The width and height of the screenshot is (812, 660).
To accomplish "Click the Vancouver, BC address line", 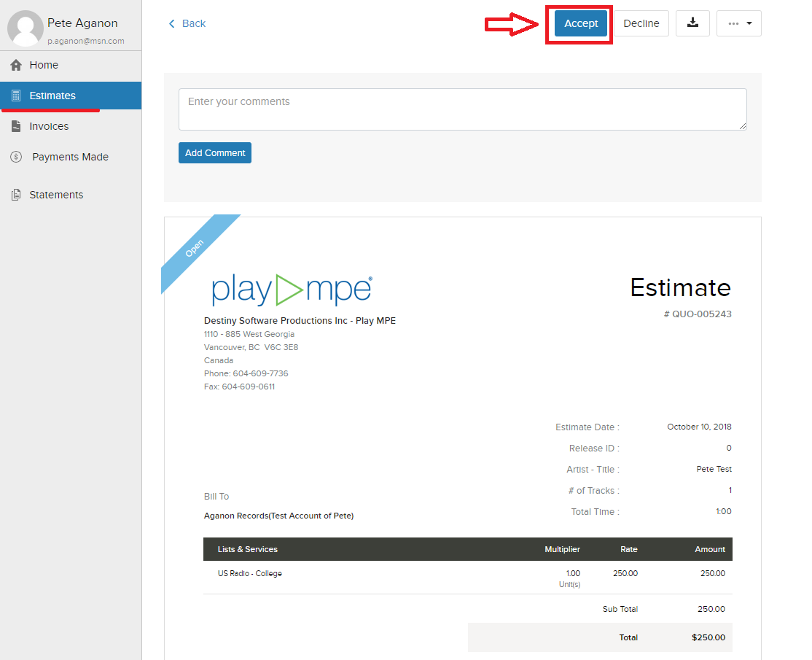I will (251, 347).
